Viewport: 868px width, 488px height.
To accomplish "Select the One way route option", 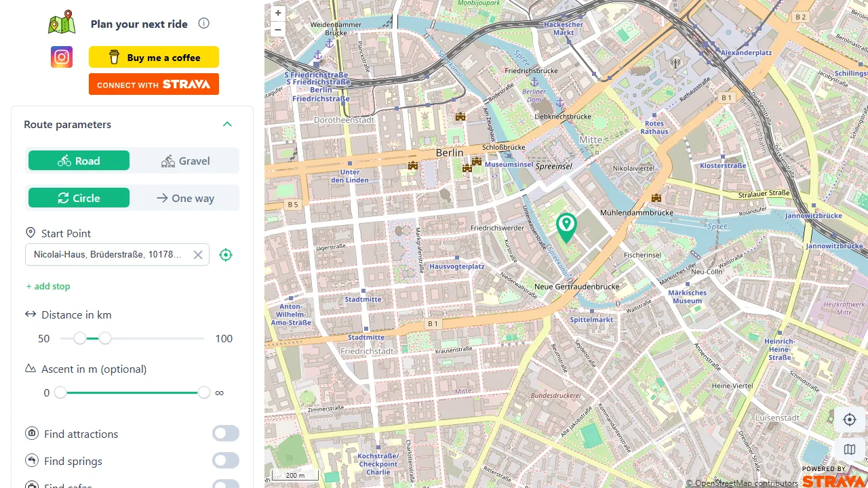I will [x=185, y=198].
